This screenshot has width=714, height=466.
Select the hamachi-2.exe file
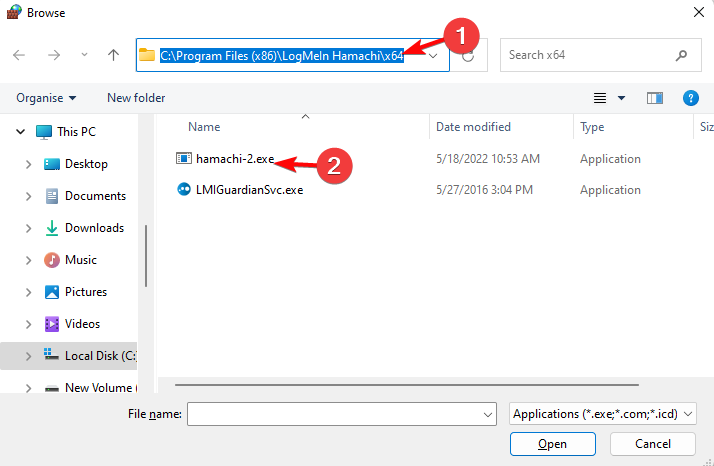235,159
